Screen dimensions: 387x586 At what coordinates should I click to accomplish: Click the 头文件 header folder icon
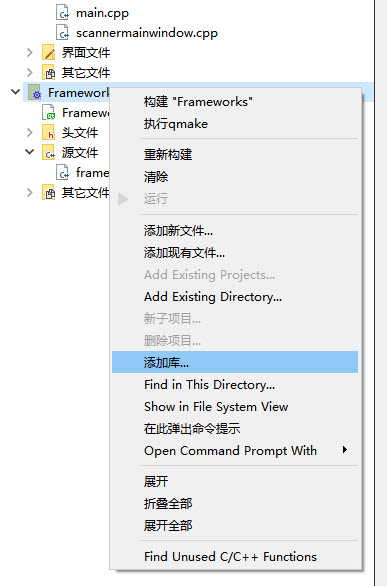[49, 132]
